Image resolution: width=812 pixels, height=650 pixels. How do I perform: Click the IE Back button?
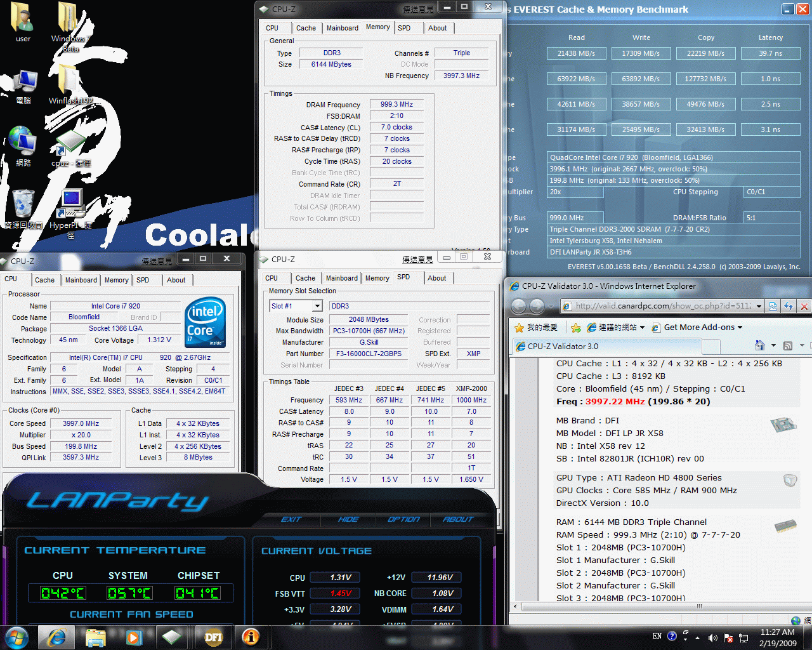(x=519, y=306)
